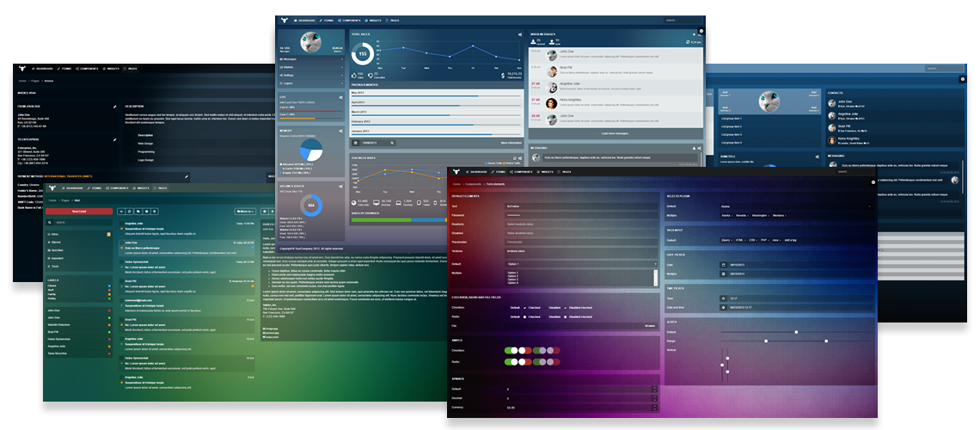
Task: Click clock icon of Time picker field
Action: [x=723, y=298]
